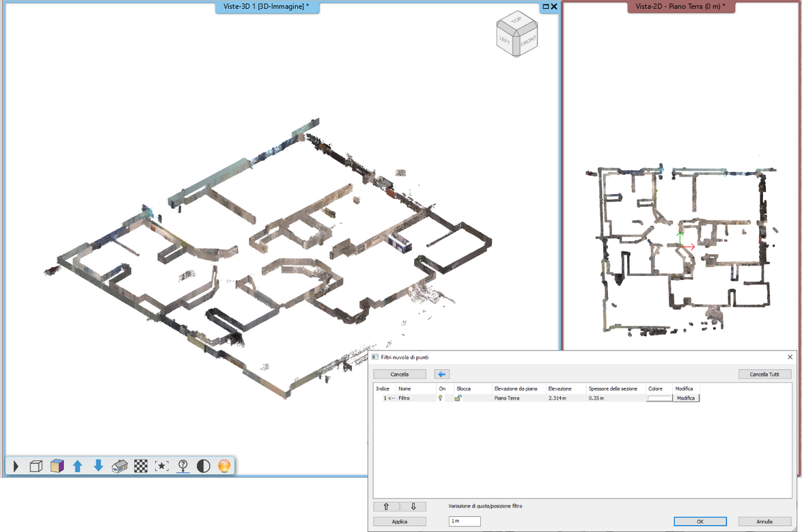Viewport: 802px width, 532px height.
Task: Click the Annulla button
Action: click(764, 522)
